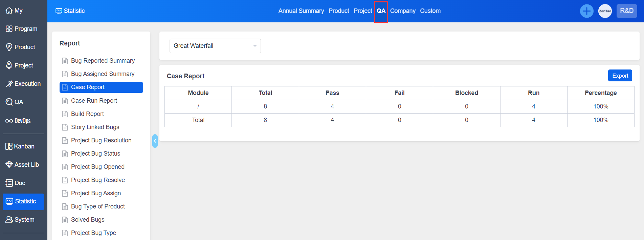644x240 pixels.
Task: Click the blue plus quick-create icon
Action: point(586,11)
